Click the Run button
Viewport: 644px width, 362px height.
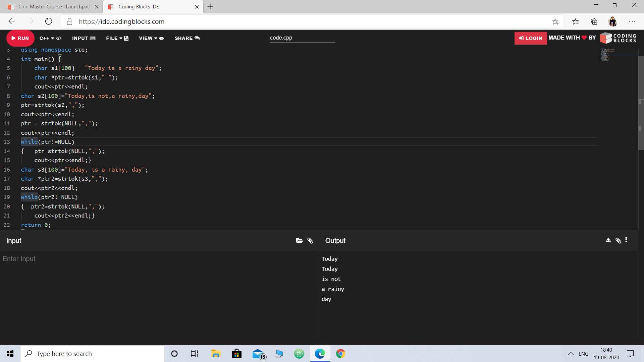(20, 38)
